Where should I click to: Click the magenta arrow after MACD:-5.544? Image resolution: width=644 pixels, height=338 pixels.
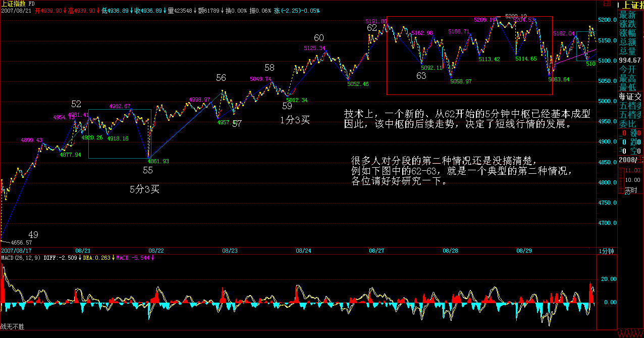(152, 258)
